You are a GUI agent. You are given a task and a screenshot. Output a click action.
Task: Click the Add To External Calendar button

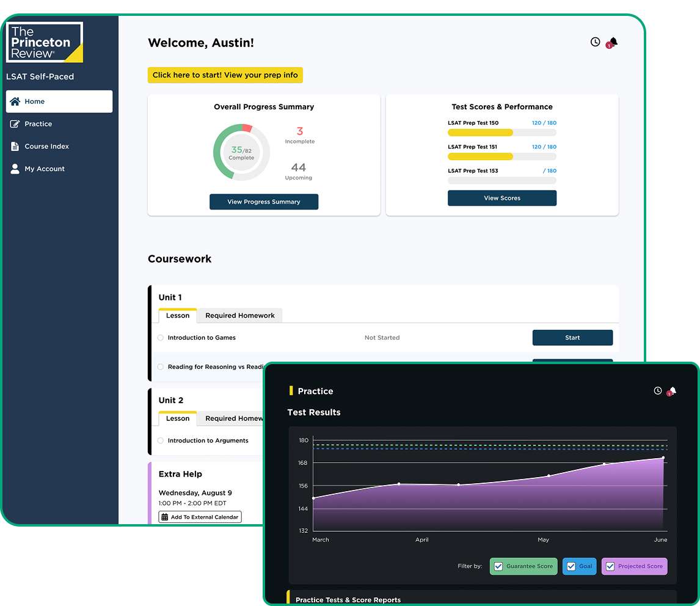tap(200, 517)
